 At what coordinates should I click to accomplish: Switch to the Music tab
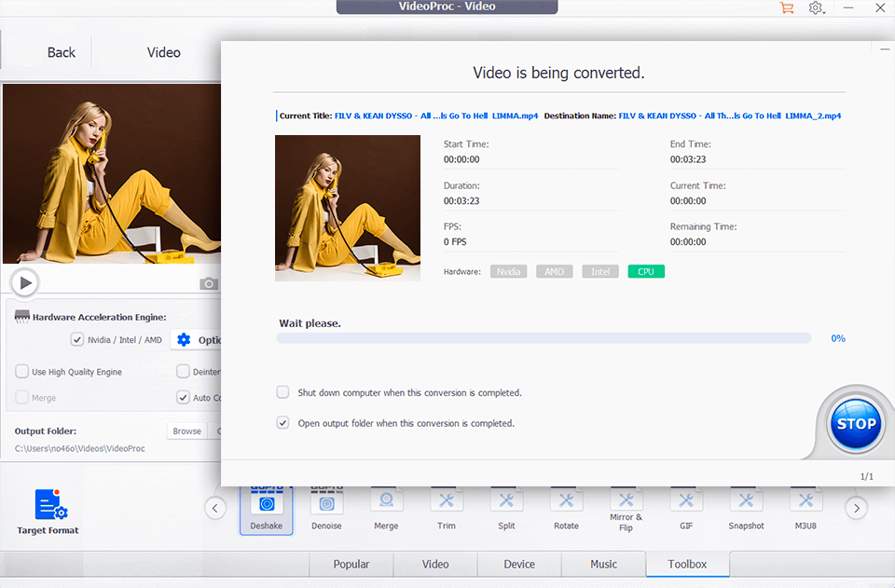[603, 564]
